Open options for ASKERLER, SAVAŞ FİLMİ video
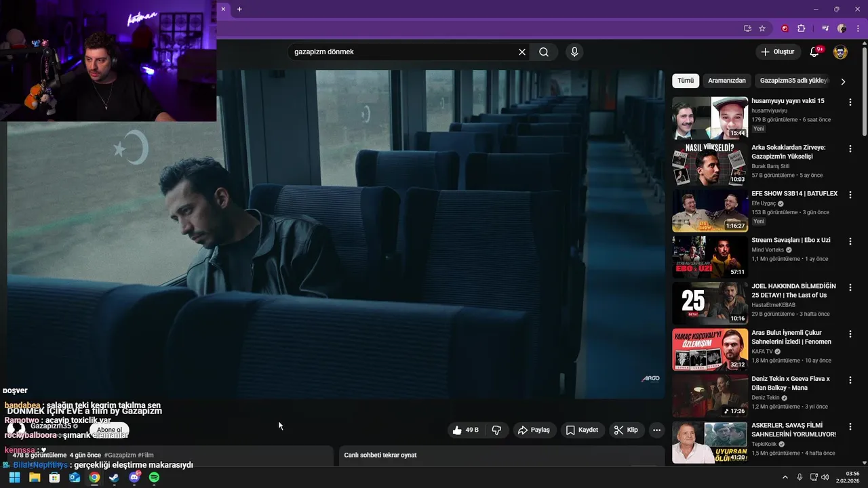Viewport: 868px width, 488px height. 850,426
